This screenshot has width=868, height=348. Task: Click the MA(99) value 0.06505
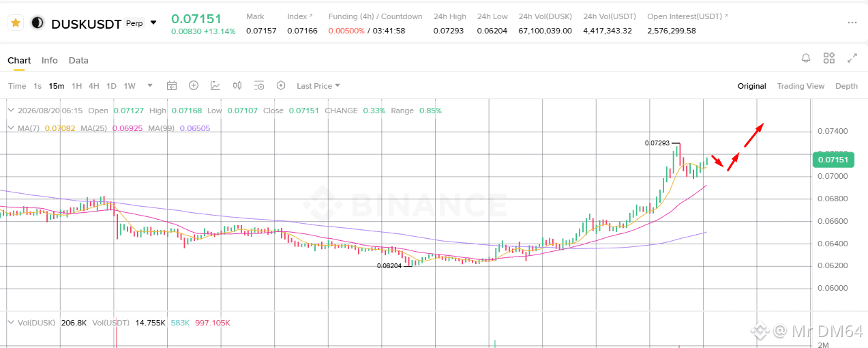195,128
